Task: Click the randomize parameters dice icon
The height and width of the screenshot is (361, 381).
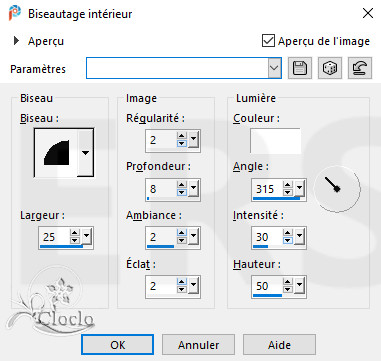Action: 330,68
